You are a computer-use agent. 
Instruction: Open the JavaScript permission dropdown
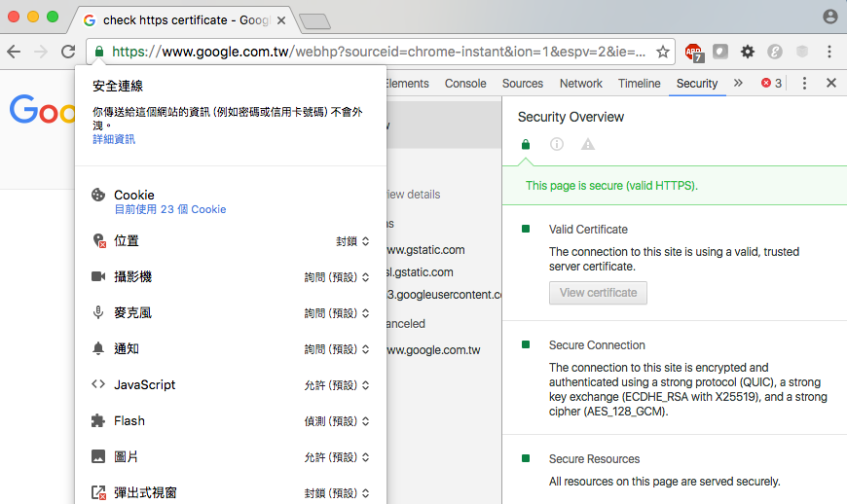coord(337,385)
